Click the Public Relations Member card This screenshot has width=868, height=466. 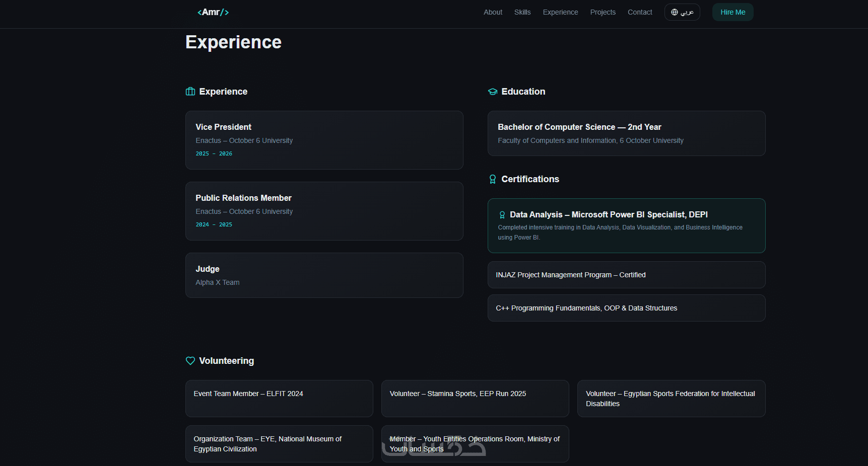coord(324,211)
